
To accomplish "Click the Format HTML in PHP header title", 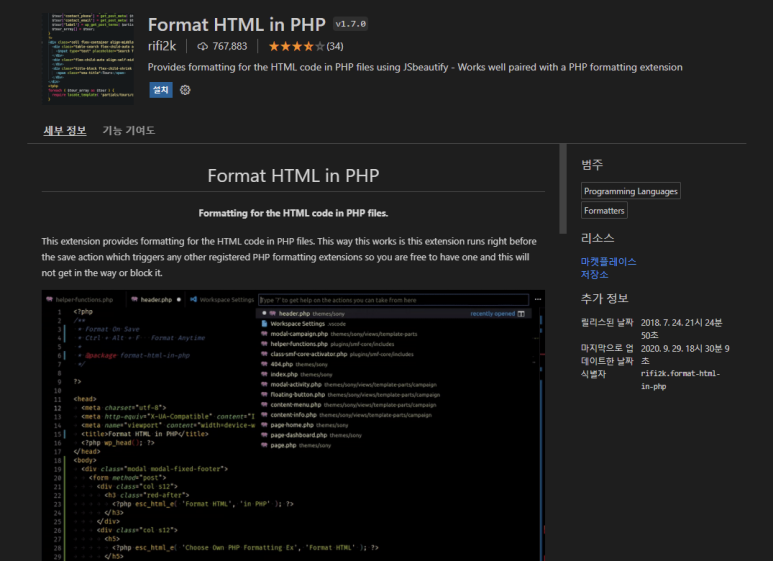I will coord(237,25).
